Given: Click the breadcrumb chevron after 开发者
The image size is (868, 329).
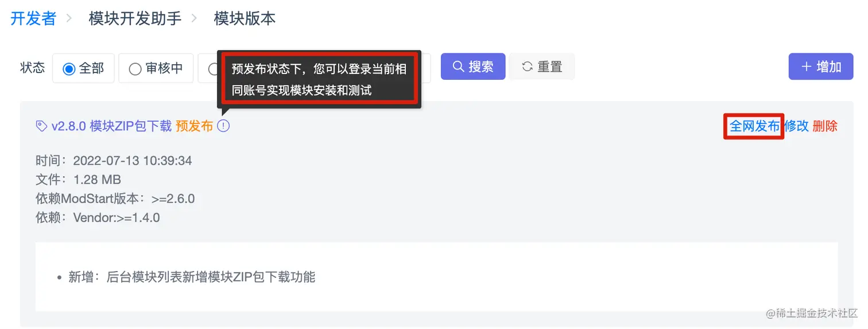Looking at the screenshot, I should coord(69,18).
